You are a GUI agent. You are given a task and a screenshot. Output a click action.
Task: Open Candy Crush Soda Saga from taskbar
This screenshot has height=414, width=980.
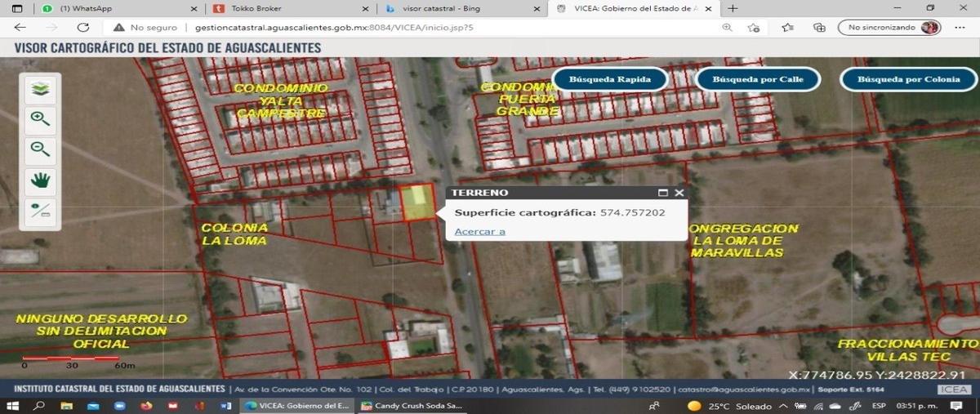pyautogui.click(x=412, y=405)
